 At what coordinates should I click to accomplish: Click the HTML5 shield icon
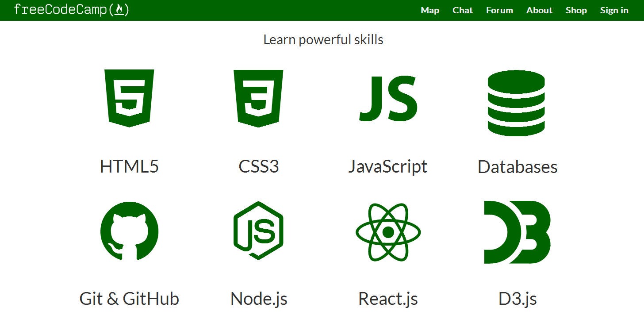click(129, 98)
